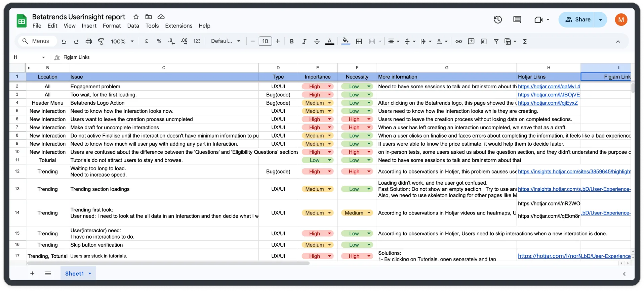Image resolution: width=644 pixels, height=291 pixels.
Task: Increase decimal places
Action: point(184,41)
